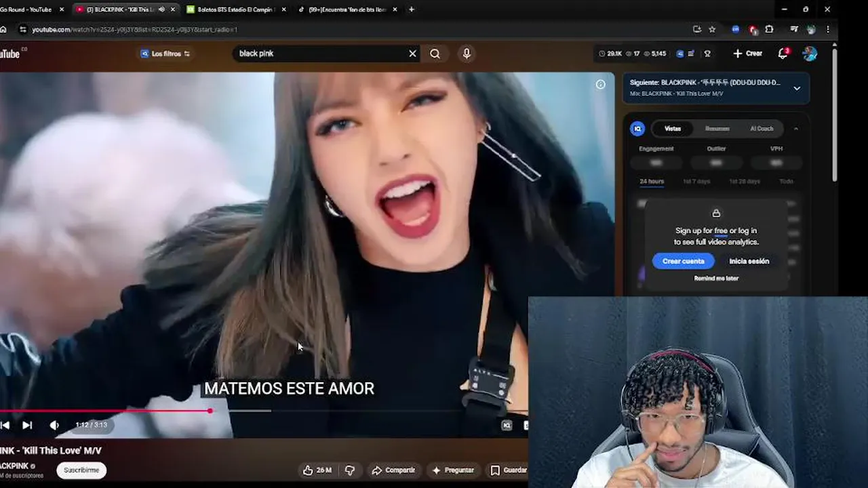Image resolution: width=868 pixels, height=488 pixels.
Task: Click the list icon beside blue vidIQ icon
Action: point(691,54)
